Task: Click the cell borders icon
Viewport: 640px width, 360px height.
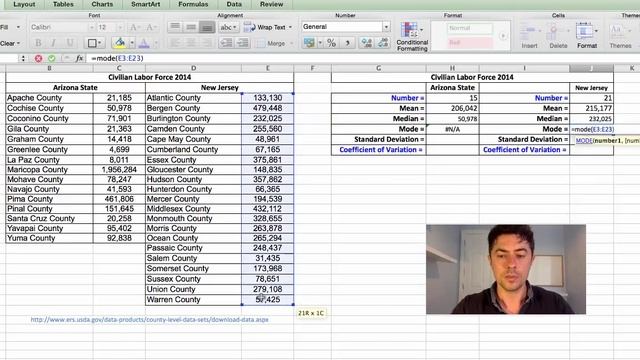Action: point(92,43)
